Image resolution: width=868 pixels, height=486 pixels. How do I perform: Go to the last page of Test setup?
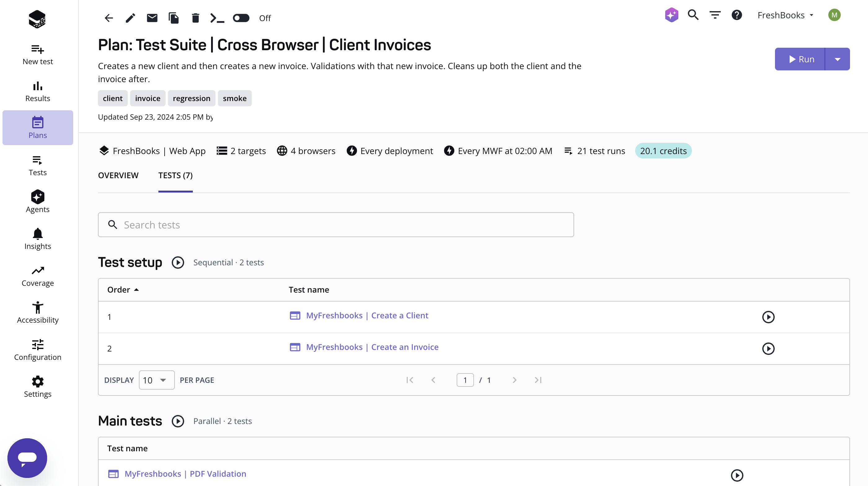[x=538, y=380]
